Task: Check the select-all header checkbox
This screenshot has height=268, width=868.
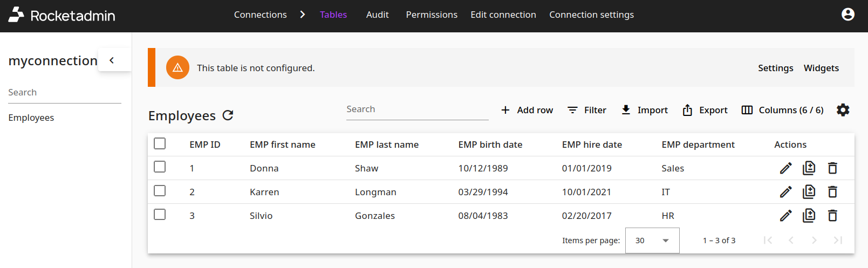Action: coord(160,143)
